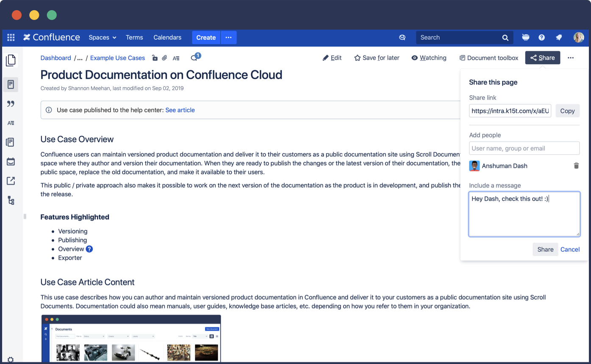
Task: Expand the breadcrumb ellipsis after Dashboard
Action: click(80, 58)
